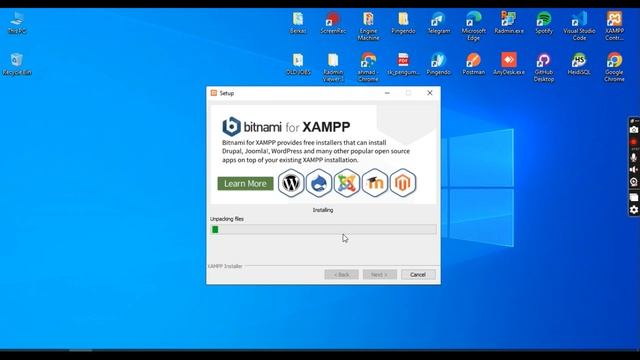Screen dimensions: 640x360
Task: Select the Berkas folder icon
Action: click(x=298, y=23)
